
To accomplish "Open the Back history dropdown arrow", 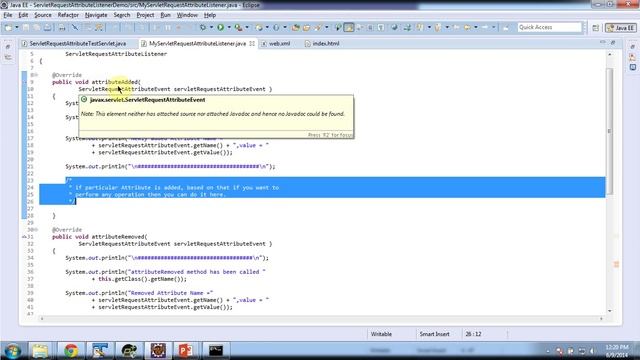I will (x=476, y=27).
